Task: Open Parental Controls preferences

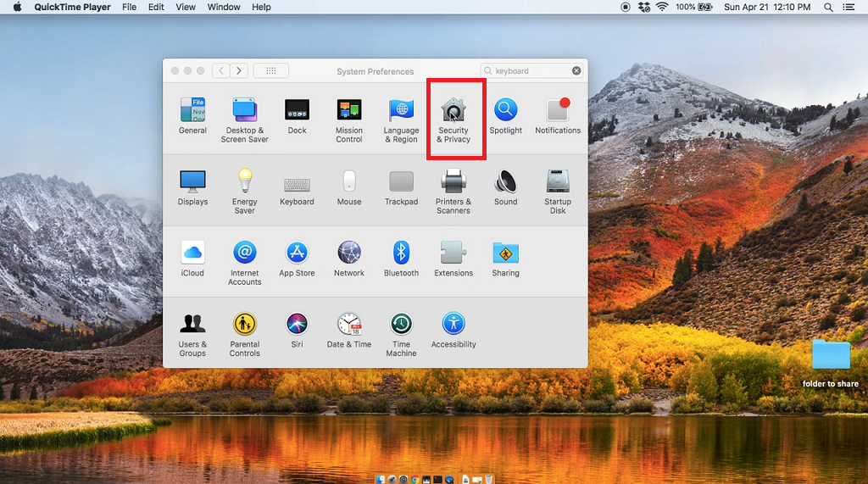Action: [244, 334]
